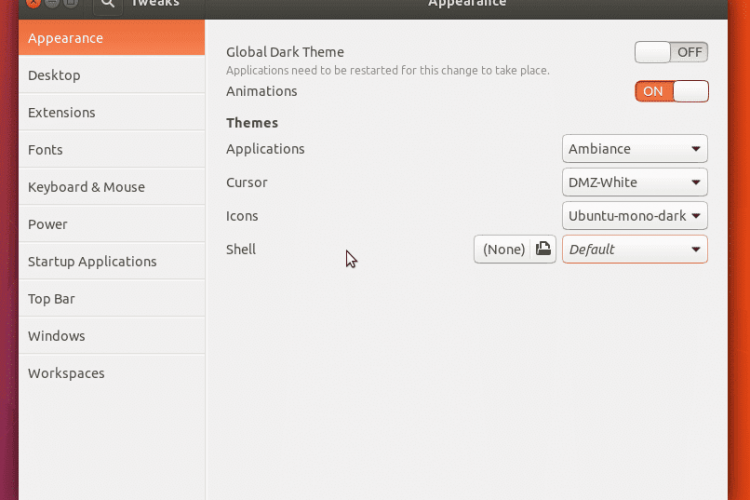This screenshot has width=750, height=500.
Task: Select Workspaces in the sidebar
Action: pyautogui.click(x=112, y=374)
